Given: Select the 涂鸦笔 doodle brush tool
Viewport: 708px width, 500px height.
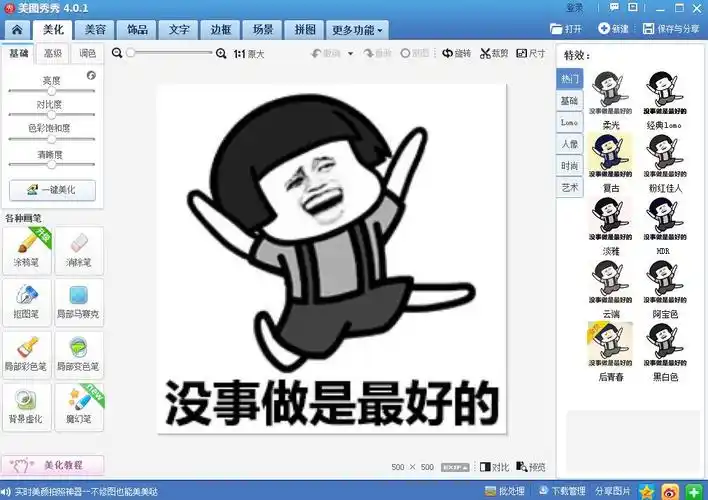Looking at the screenshot, I should point(27,251).
